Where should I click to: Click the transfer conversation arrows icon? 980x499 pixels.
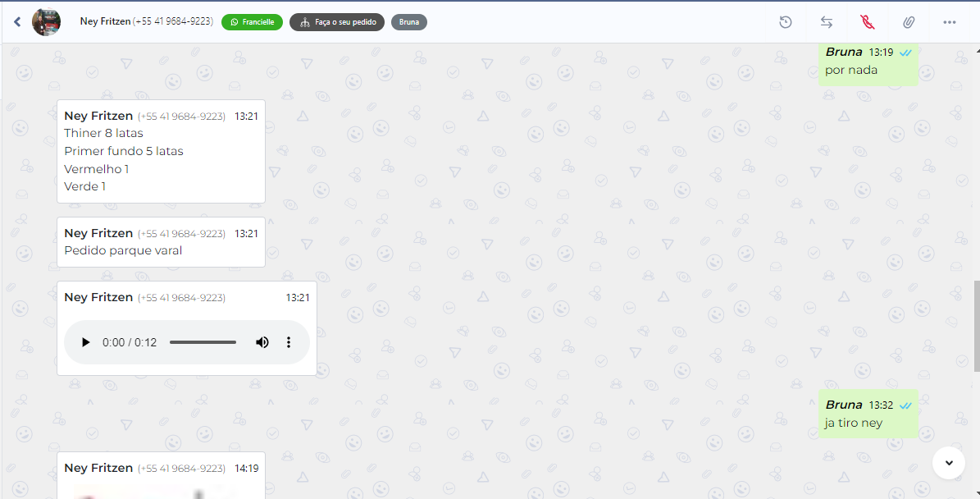click(827, 22)
